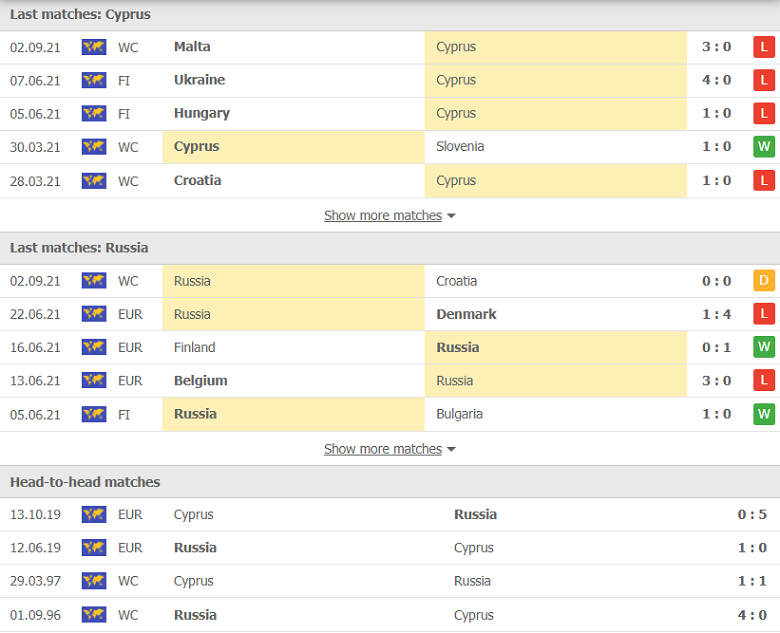
Task: Click the 4 : 0 score of Ukraine vs Cyprus
Action: [x=716, y=80]
